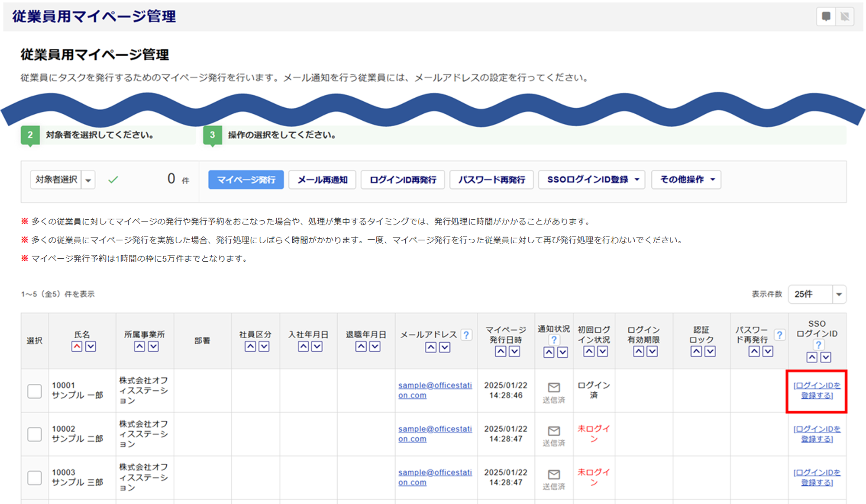Screen dimensions: 866x504
Task: Open the 対象者選択 dropdown
Action: click(x=88, y=180)
